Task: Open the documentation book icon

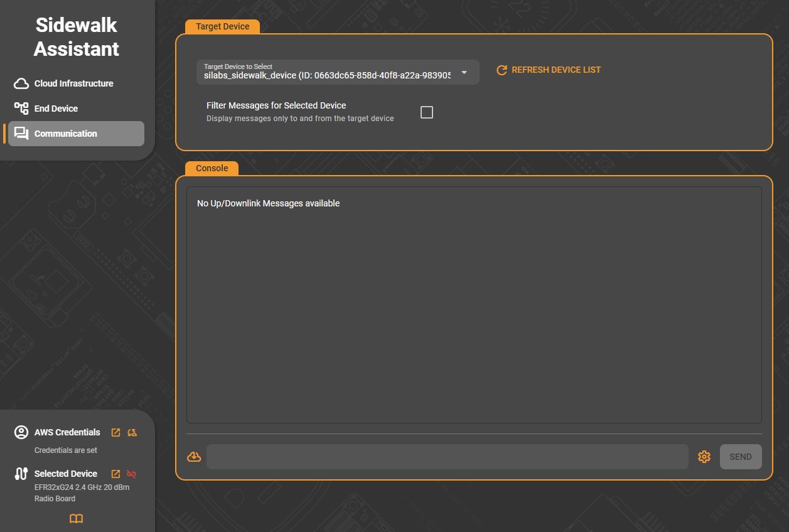Action: [x=76, y=518]
